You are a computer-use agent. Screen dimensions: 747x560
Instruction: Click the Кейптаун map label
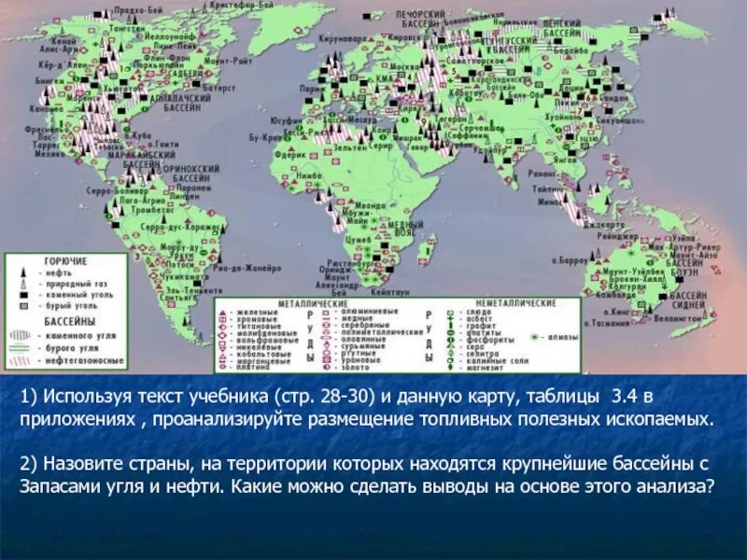click(389, 293)
